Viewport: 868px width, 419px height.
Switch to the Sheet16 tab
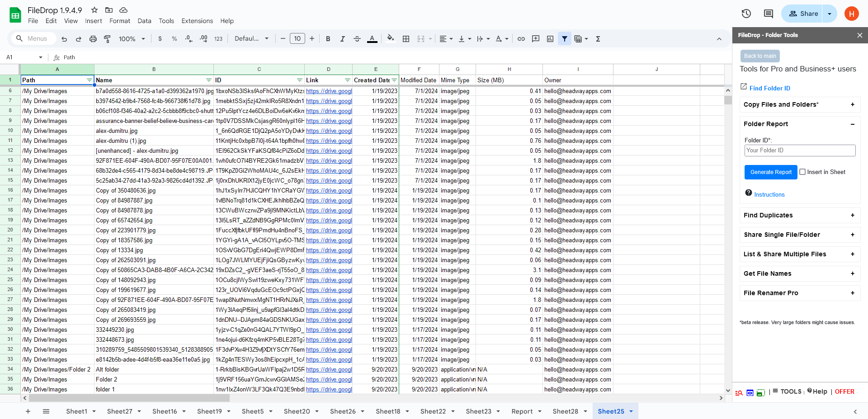(165, 411)
